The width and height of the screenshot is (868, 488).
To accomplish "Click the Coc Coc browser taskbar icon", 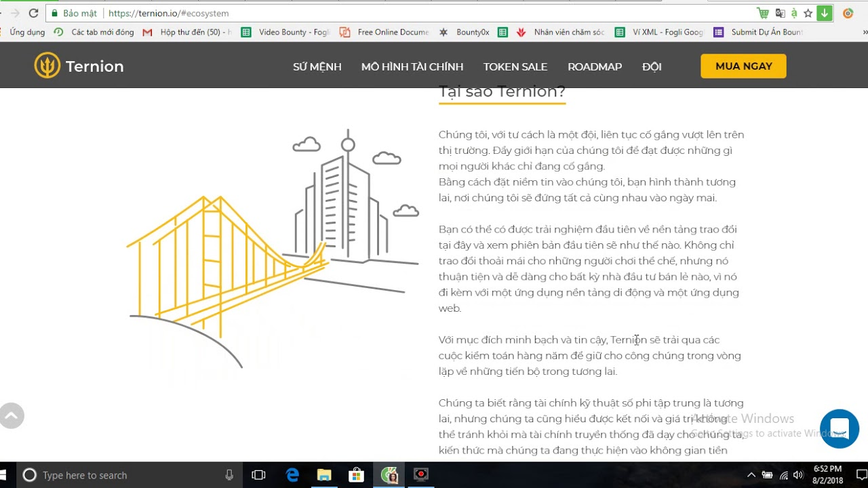I will tap(389, 475).
